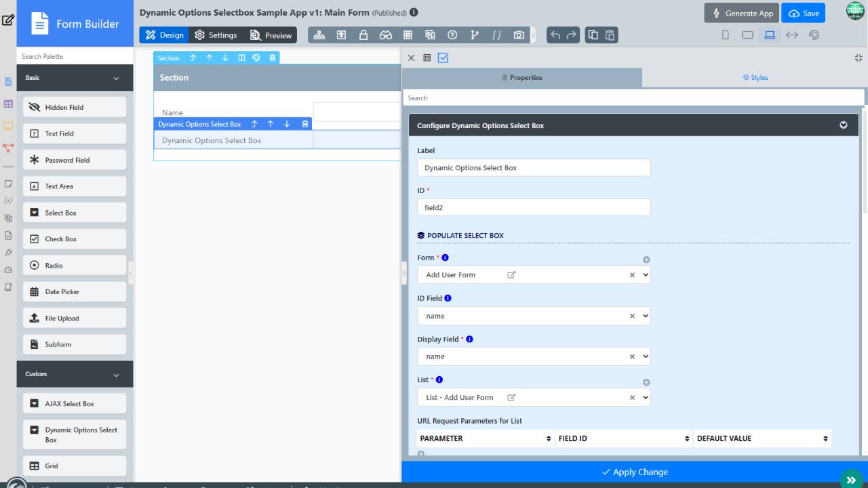
Task: Collapse Configure Dynamic Options Select Box header
Action: tap(844, 125)
